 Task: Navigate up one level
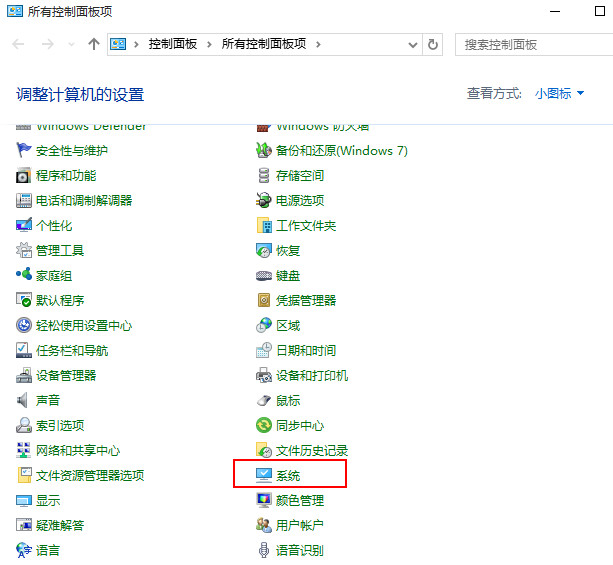tap(94, 44)
